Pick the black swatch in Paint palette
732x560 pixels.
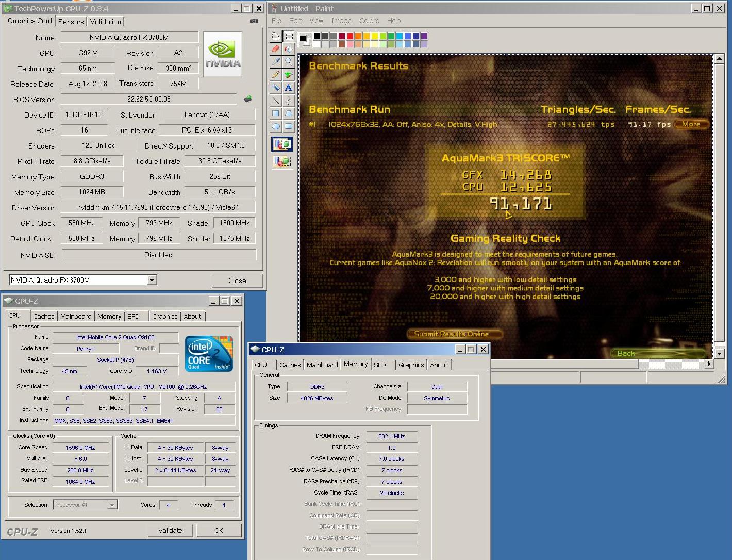coord(317,36)
